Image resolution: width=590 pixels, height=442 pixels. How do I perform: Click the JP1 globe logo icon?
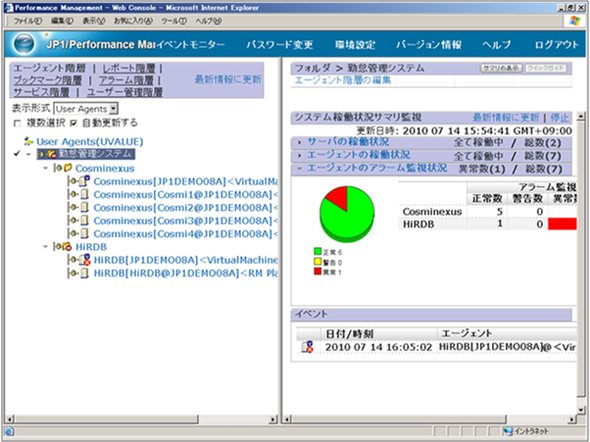23,44
